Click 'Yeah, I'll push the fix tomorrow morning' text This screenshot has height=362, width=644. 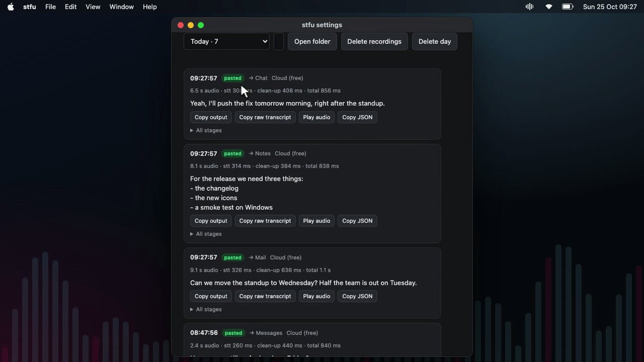(x=251, y=103)
